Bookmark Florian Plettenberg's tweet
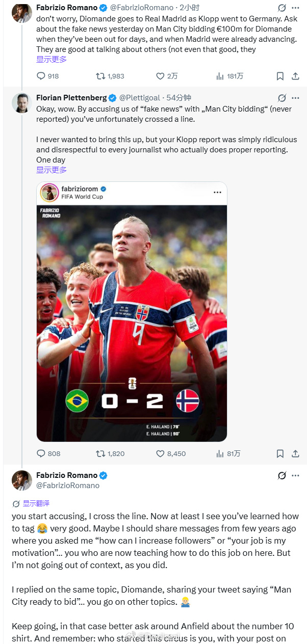307x644 pixels. coord(280,453)
